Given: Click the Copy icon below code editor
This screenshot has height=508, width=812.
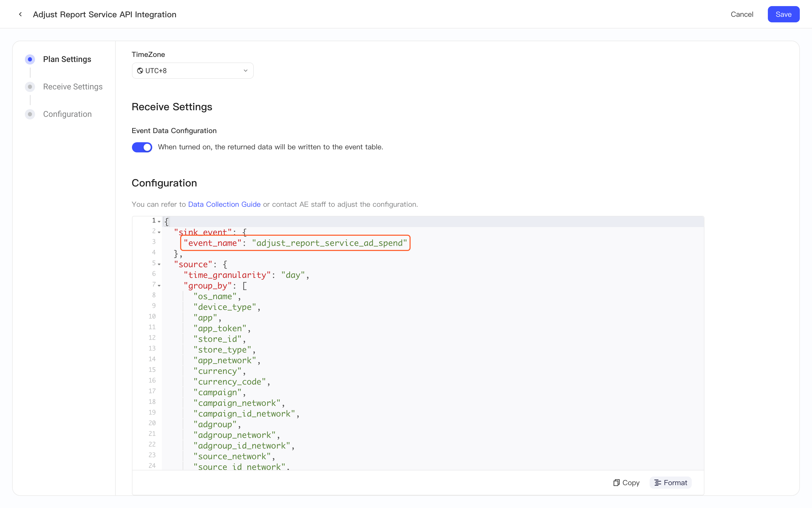Looking at the screenshot, I should click(x=616, y=483).
